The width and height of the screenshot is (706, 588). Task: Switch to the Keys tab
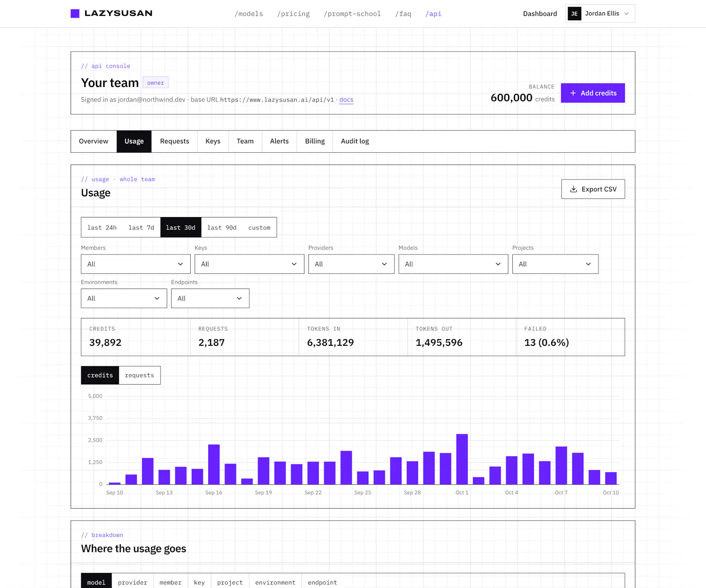pyautogui.click(x=213, y=142)
